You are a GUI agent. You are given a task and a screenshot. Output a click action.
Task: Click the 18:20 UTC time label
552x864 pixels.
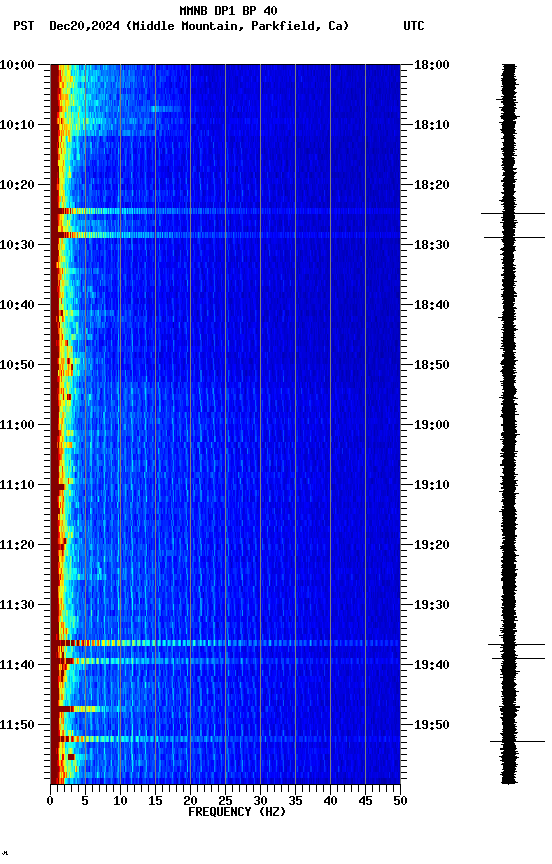[432, 185]
